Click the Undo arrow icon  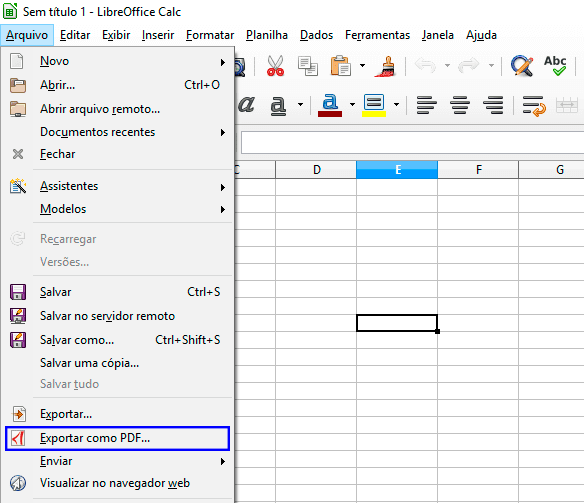(425, 66)
